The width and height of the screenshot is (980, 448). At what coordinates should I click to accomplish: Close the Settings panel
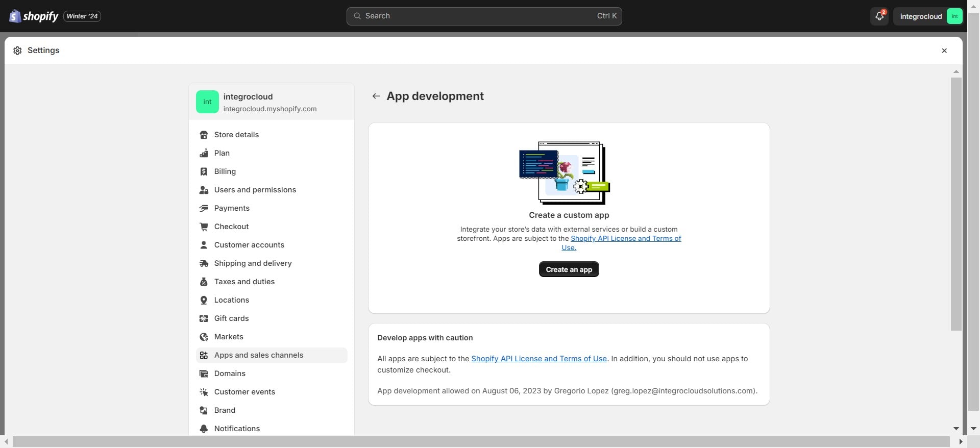(x=944, y=51)
